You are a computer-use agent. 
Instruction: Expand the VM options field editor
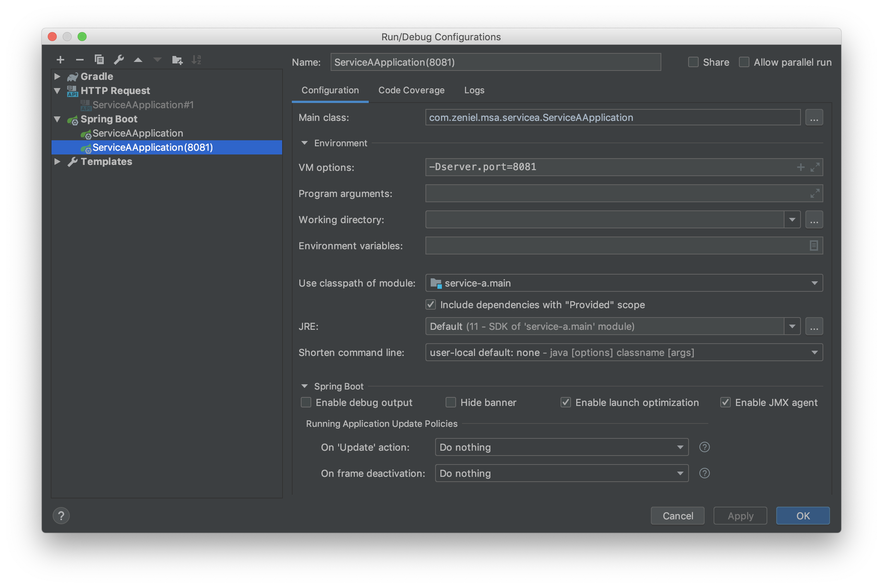(x=814, y=167)
